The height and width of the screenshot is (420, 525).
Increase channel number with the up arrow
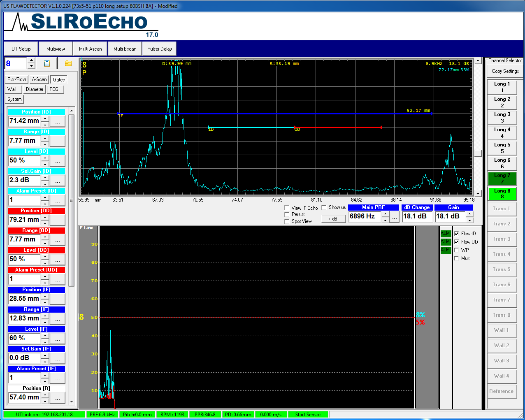31,60
